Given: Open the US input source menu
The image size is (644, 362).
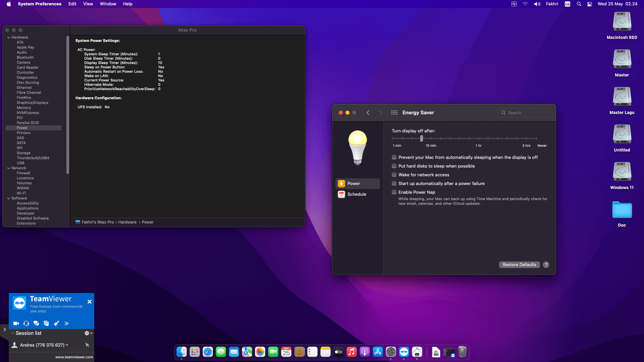Looking at the screenshot, I should coord(568,4).
